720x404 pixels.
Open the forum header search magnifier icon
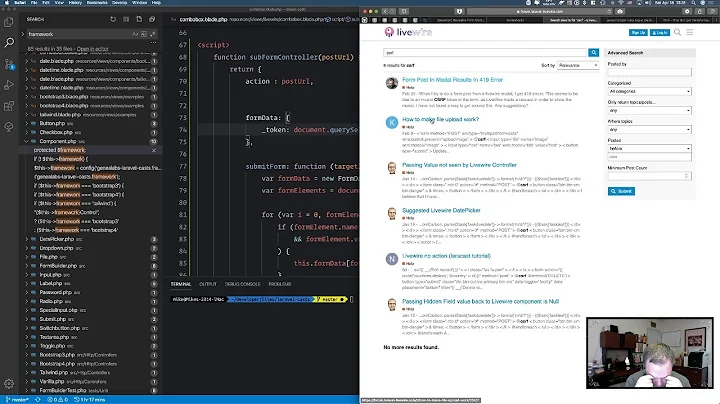coord(677,32)
